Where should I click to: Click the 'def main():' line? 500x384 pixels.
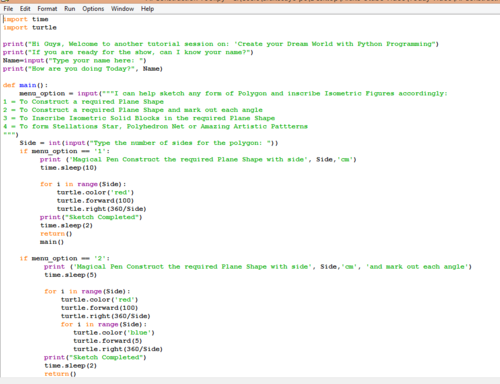pyautogui.click(x=25, y=85)
